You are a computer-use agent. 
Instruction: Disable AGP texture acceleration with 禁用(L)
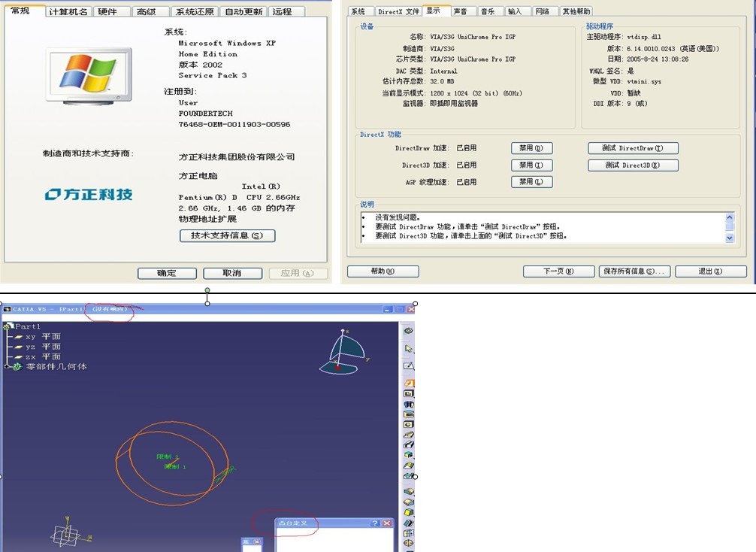coord(531,182)
